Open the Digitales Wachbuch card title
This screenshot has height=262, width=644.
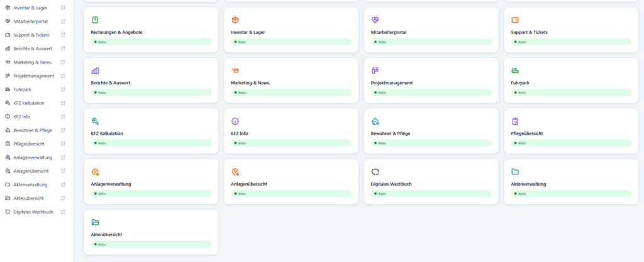391,184
